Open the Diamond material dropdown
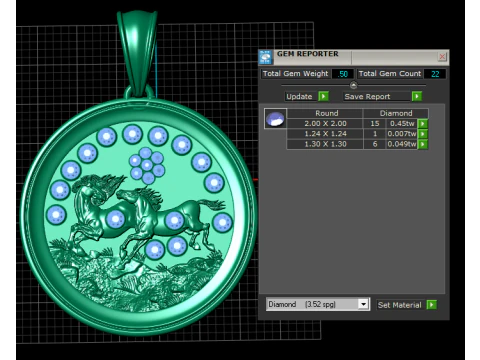 363,304
